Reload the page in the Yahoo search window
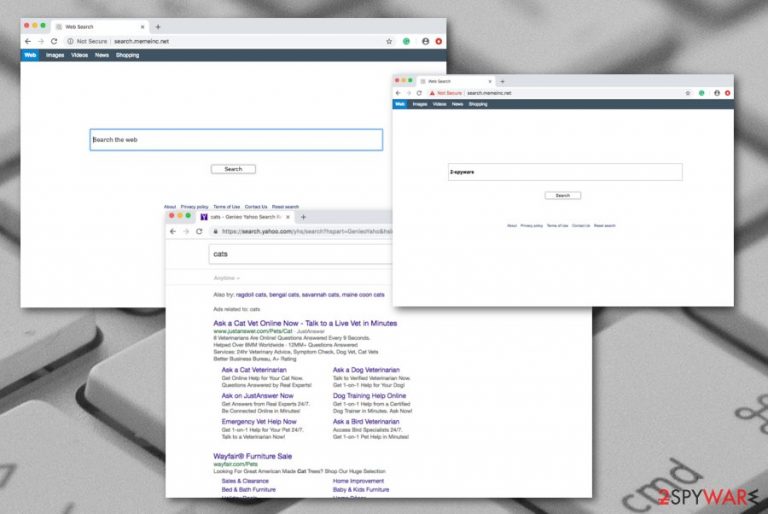The width and height of the screenshot is (768, 514). (x=199, y=231)
